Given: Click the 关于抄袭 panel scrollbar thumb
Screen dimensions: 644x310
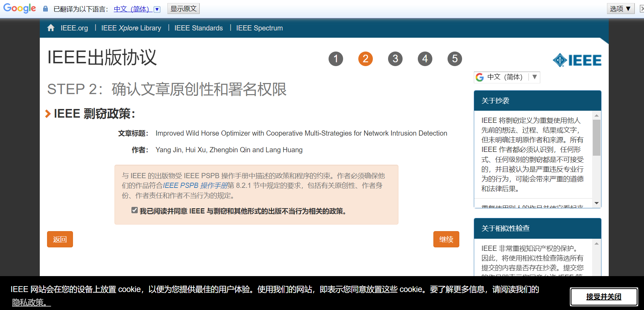Looking at the screenshot, I should (x=597, y=138).
